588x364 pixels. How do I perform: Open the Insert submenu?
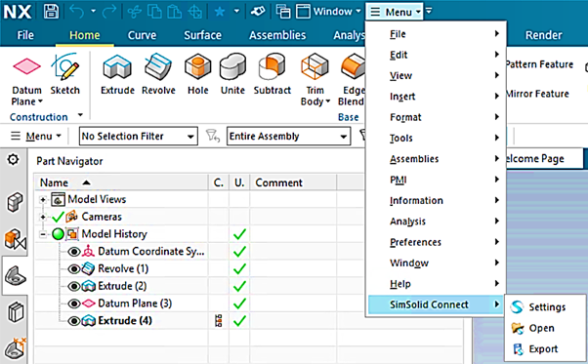point(436,97)
